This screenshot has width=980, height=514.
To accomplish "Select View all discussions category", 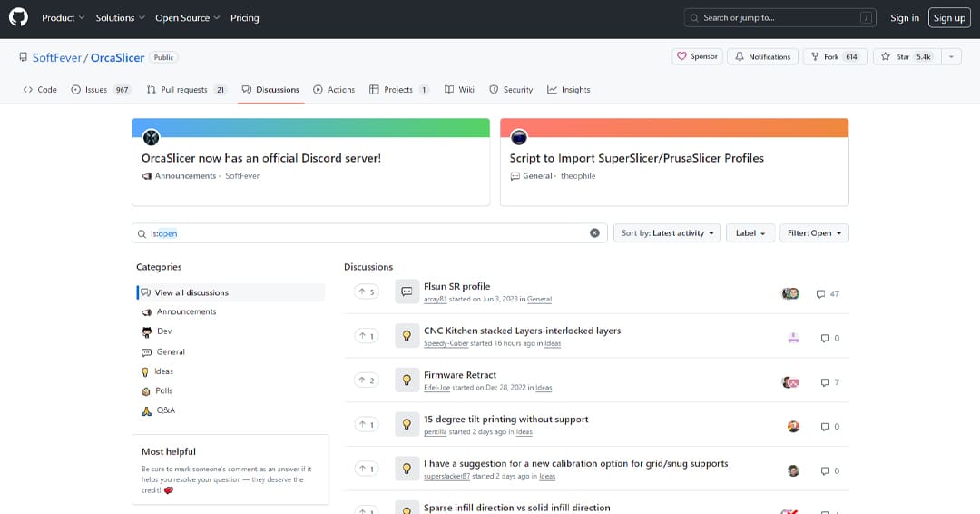I will tap(230, 292).
